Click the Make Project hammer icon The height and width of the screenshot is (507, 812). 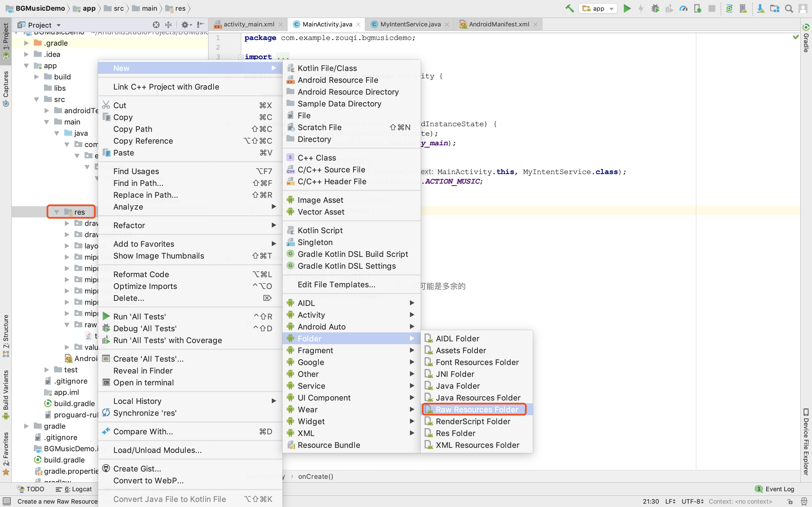coord(570,8)
